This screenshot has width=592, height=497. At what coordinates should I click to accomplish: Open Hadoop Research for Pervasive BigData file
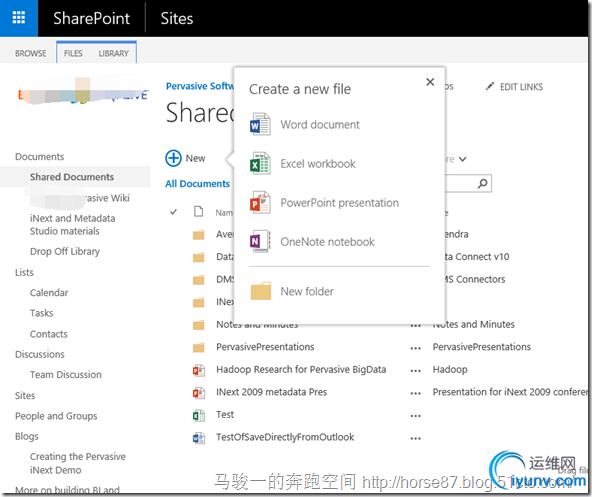click(301, 369)
